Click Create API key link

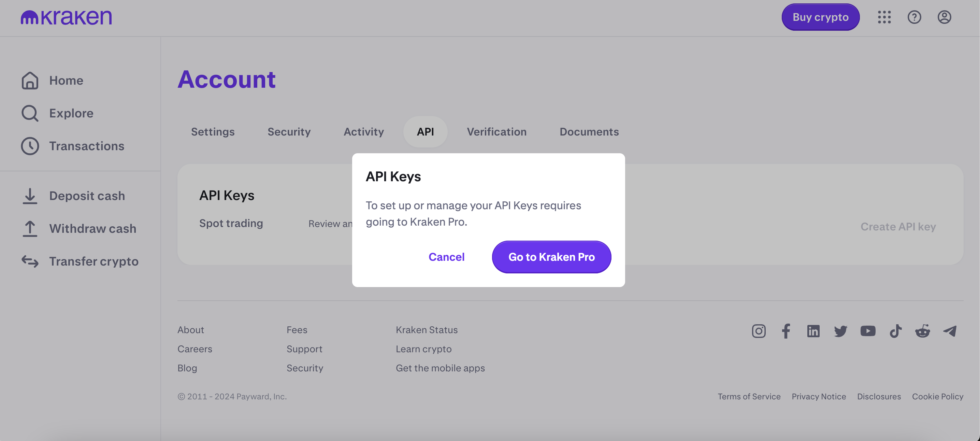click(898, 226)
